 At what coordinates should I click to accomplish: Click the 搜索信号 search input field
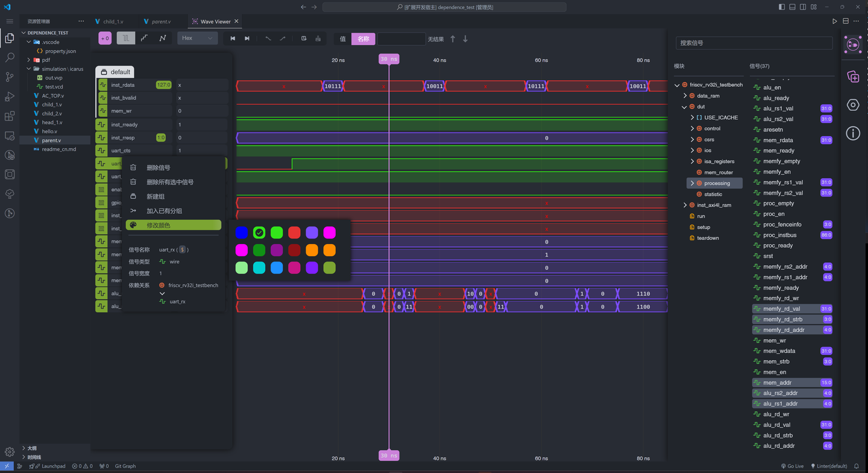753,43
